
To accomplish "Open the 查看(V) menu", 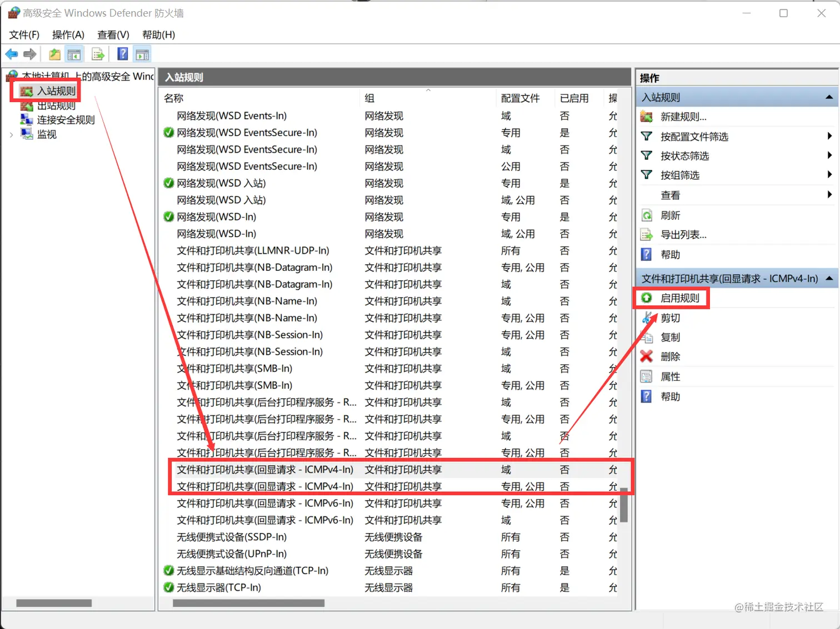I will pyautogui.click(x=113, y=34).
